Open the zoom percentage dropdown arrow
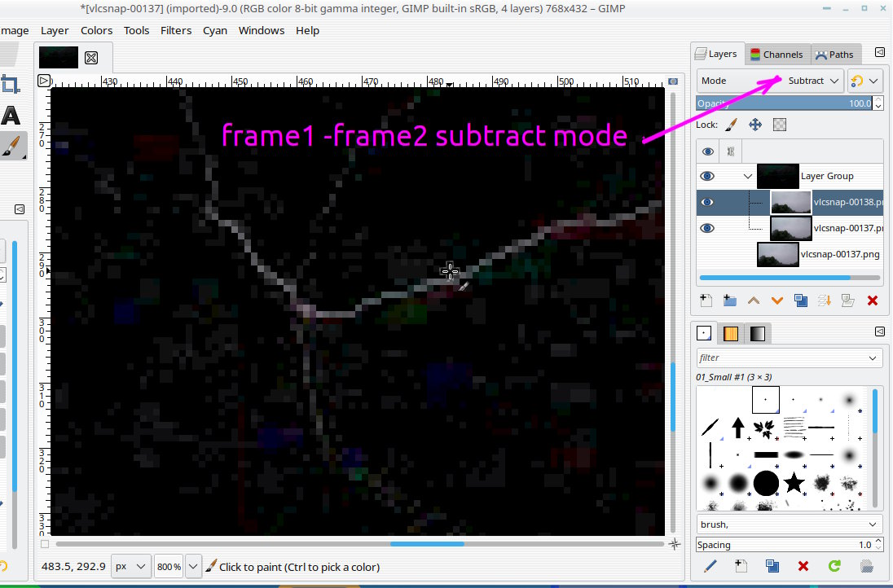This screenshot has height=588, width=893. (194, 567)
